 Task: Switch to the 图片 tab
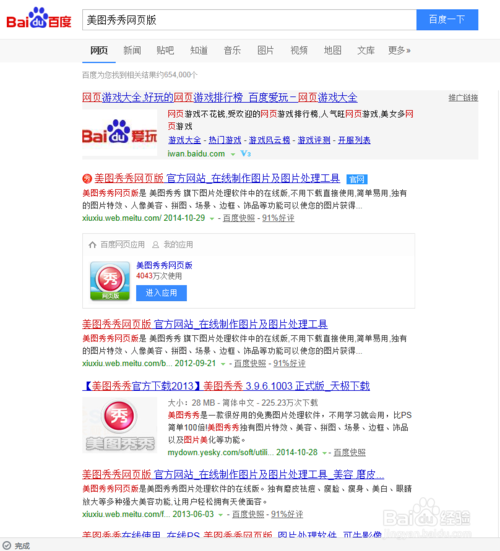(265, 50)
